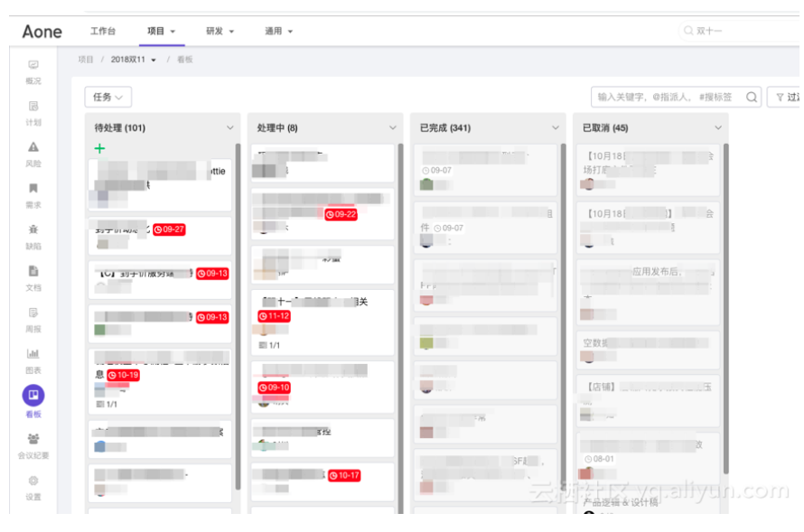Select the 看板 kanban board icon

click(x=33, y=395)
